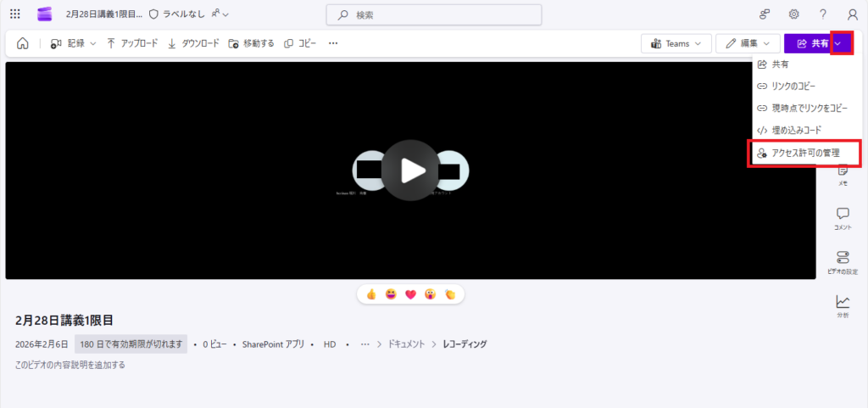Expand the 記録 dropdown
The height and width of the screenshot is (408, 868).
[74, 43]
